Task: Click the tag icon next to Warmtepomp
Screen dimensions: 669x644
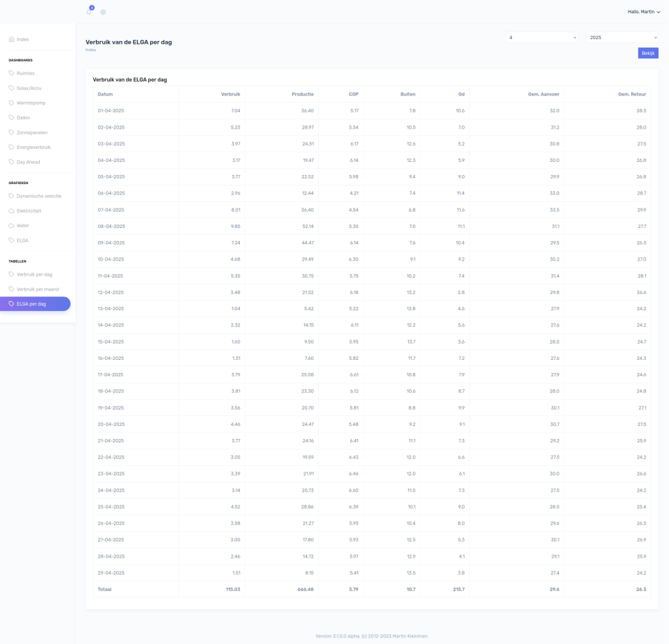Action: tap(12, 103)
